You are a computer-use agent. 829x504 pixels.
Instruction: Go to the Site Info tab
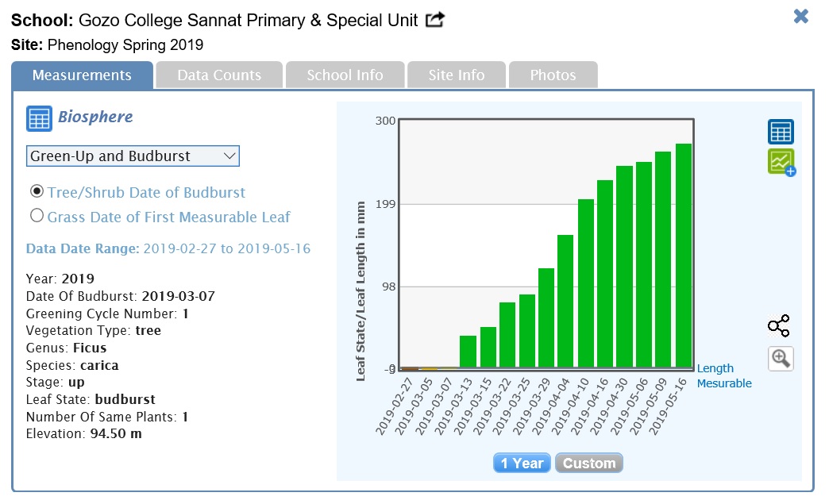(x=457, y=75)
